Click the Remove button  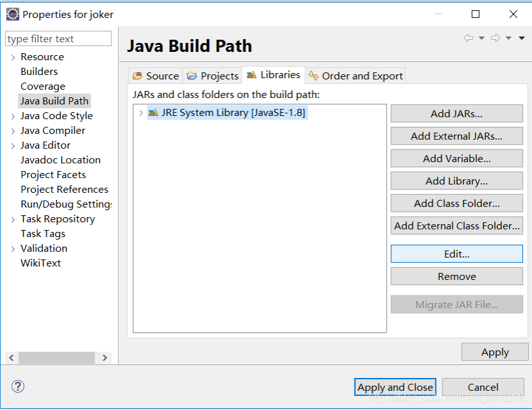point(456,276)
